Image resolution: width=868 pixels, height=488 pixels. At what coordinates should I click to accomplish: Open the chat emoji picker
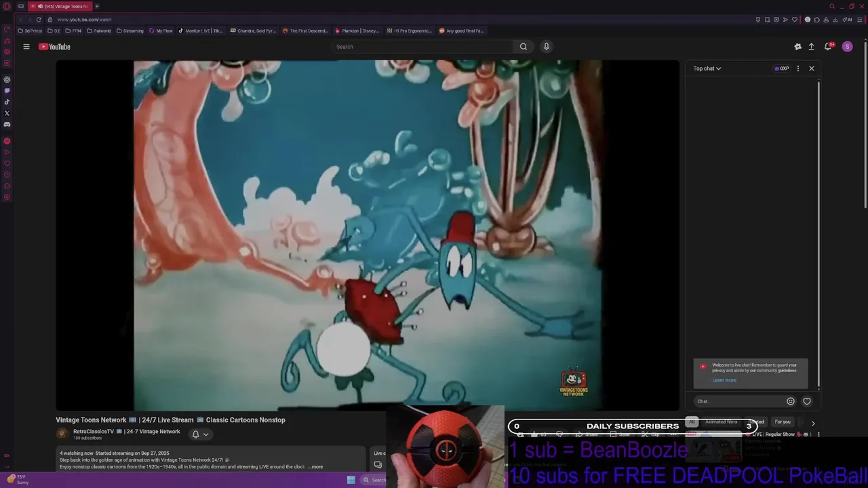791,401
